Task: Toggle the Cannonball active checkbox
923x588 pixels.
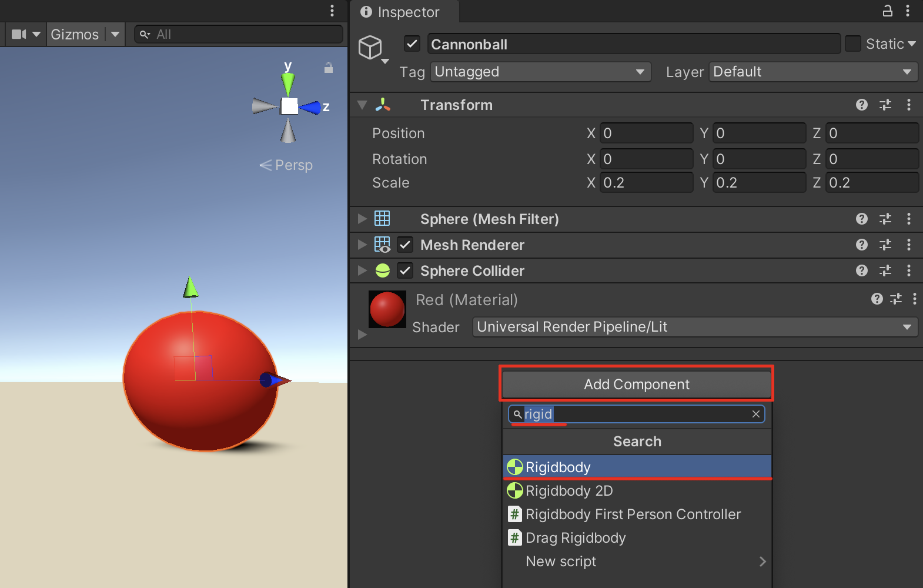Action: pos(412,44)
